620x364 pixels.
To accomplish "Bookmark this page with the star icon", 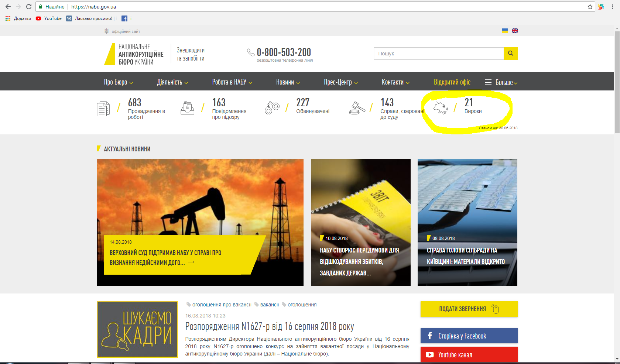I will click(590, 7).
